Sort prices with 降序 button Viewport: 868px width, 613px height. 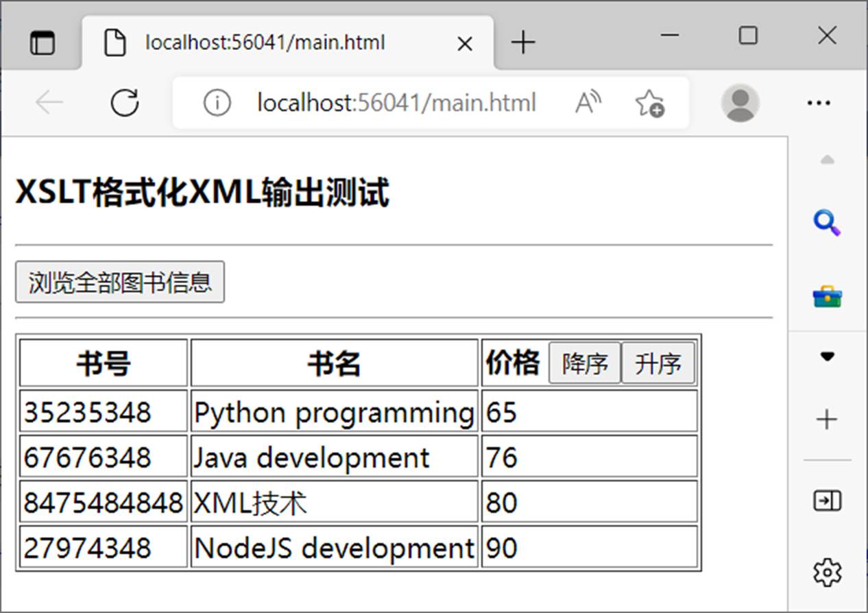[x=585, y=363]
